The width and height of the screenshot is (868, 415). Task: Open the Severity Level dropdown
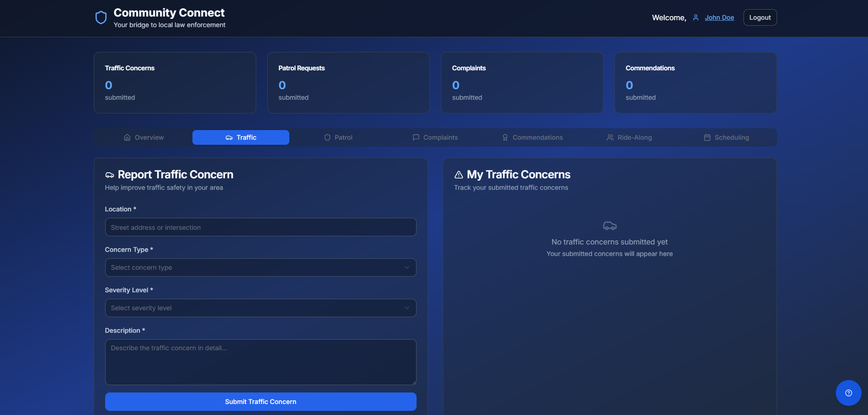coord(260,308)
